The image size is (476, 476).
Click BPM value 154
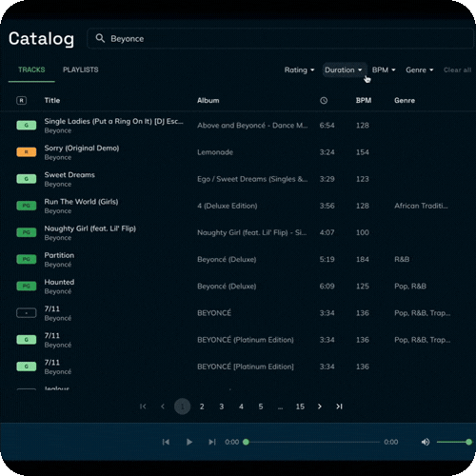click(363, 152)
